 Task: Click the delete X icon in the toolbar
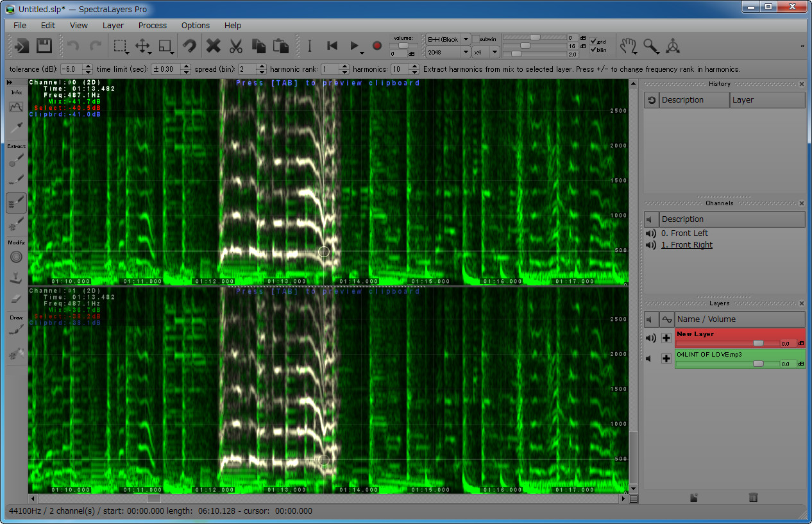(x=213, y=46)
